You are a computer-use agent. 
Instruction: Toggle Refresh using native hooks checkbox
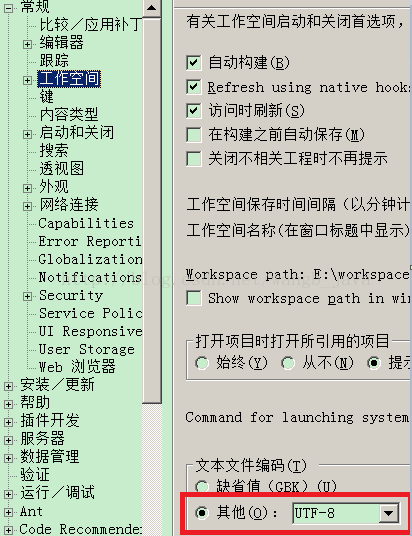click(x=194, y=87)
